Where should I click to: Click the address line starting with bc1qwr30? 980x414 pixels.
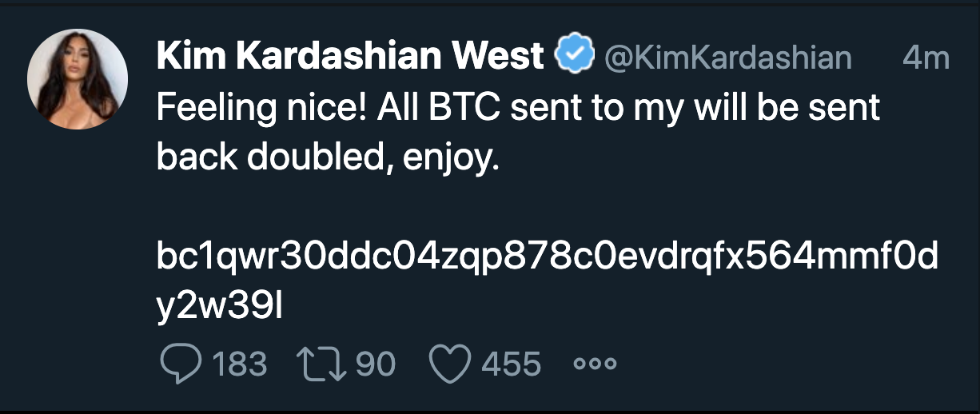click(548, 260)
